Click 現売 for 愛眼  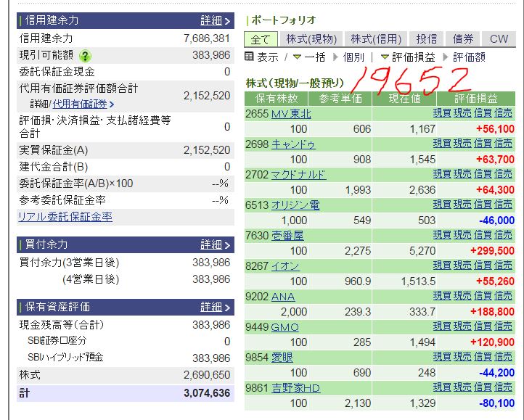(x=462, y=356)
